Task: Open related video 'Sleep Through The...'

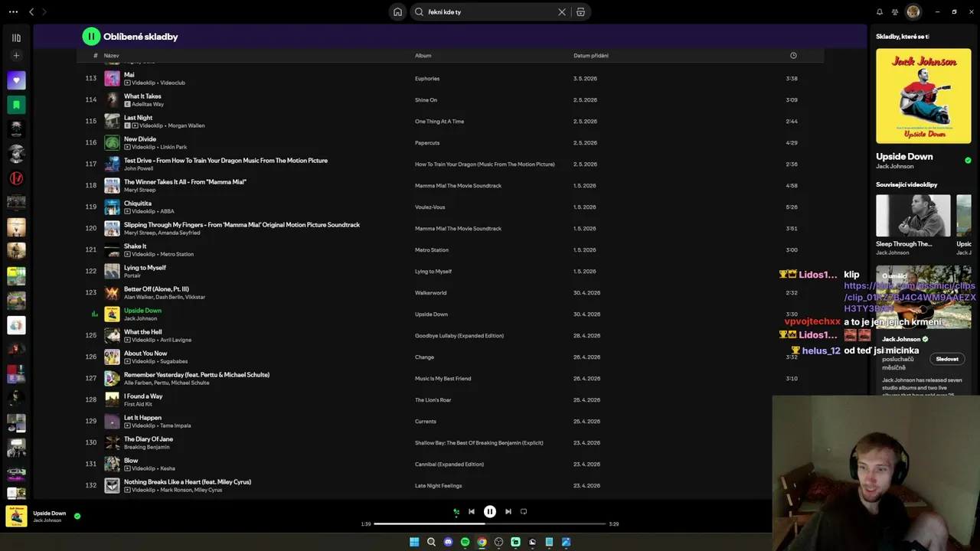Action: [x=913, y=225]
